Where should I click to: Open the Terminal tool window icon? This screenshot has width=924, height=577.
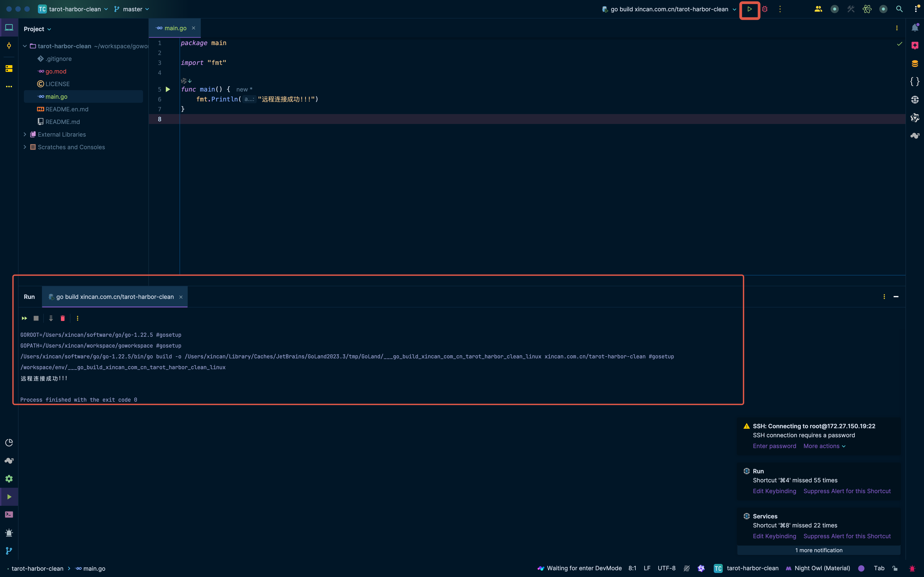tap(9, 514)
